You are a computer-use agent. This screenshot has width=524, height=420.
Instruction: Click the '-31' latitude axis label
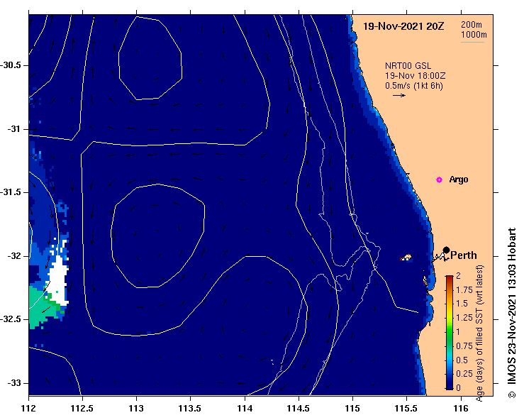(13, 128)
